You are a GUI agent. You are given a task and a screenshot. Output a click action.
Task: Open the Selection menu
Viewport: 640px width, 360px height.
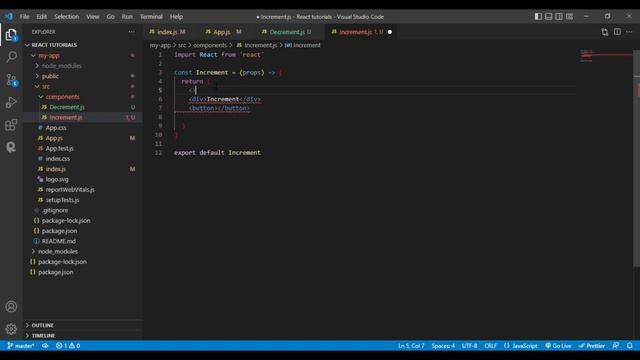[x=67, y=17]
